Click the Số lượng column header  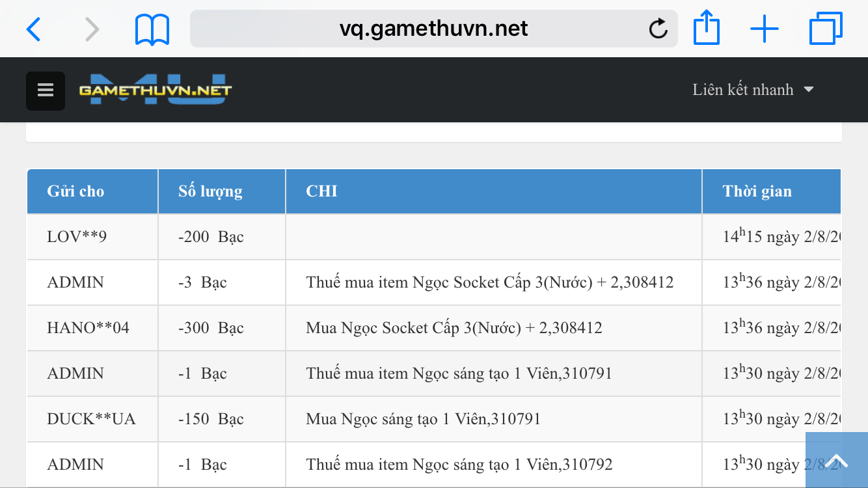210,191
